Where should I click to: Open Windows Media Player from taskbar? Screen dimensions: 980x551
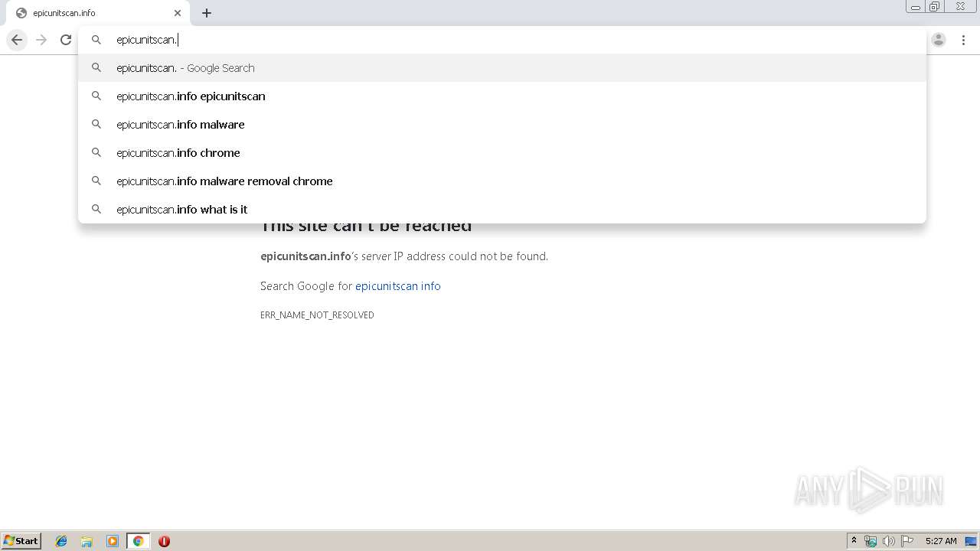113,541
